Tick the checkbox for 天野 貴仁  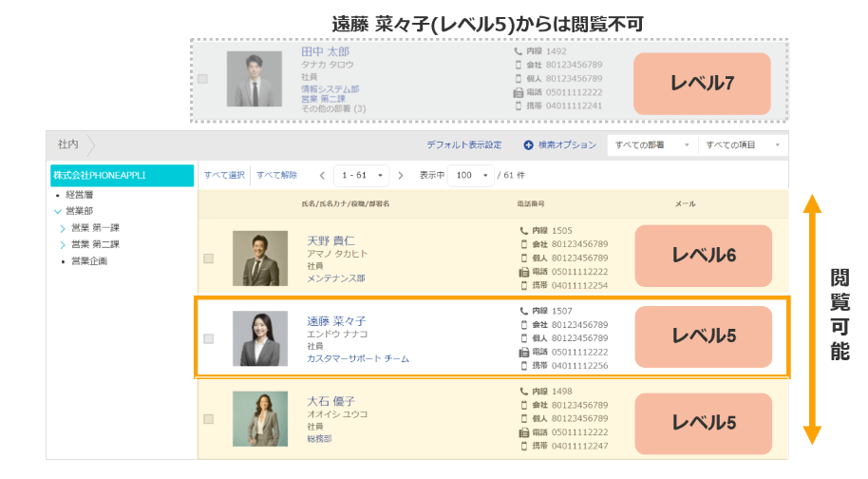point(209,259)
